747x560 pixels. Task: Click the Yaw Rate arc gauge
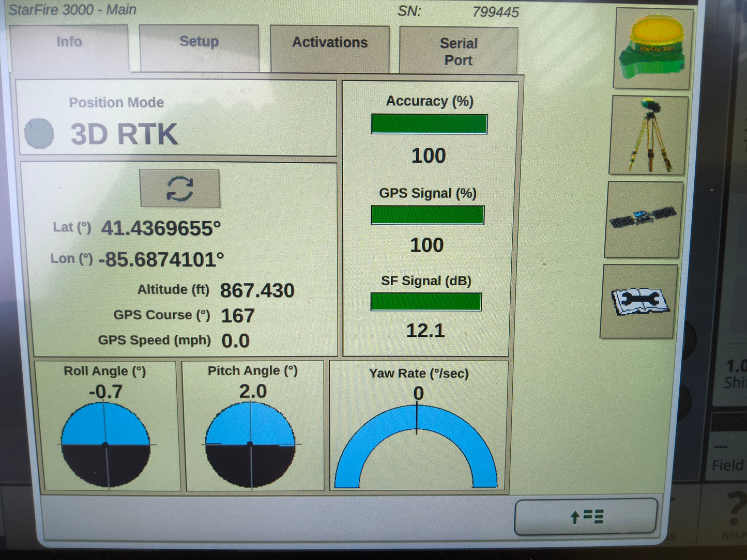pos(416,446)
